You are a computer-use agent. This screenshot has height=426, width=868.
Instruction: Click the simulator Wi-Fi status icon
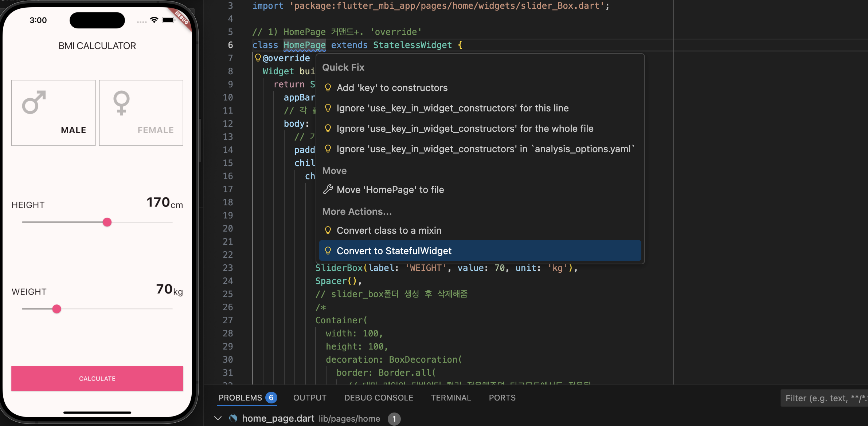[x=154, y=20]
